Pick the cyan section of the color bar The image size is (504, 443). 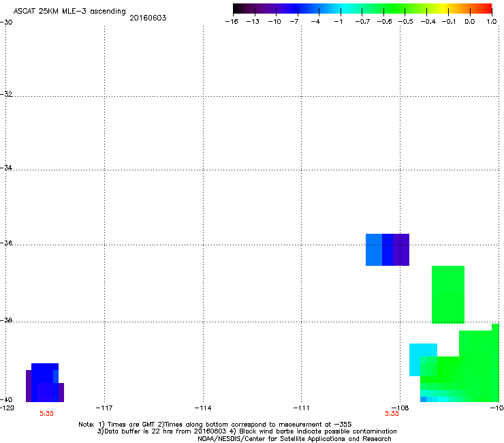tap(344, 9)
